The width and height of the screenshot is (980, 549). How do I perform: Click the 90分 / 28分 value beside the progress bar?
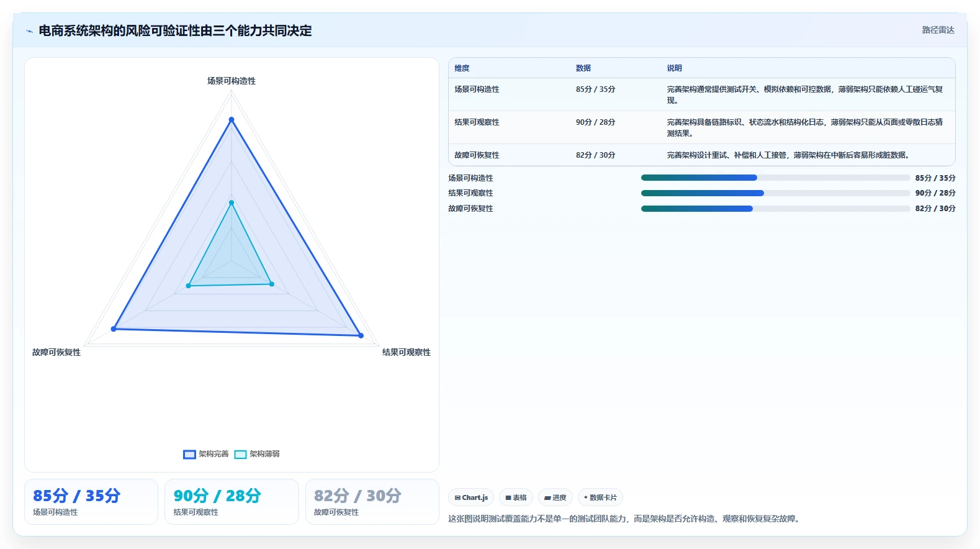[x=935, y=193]
